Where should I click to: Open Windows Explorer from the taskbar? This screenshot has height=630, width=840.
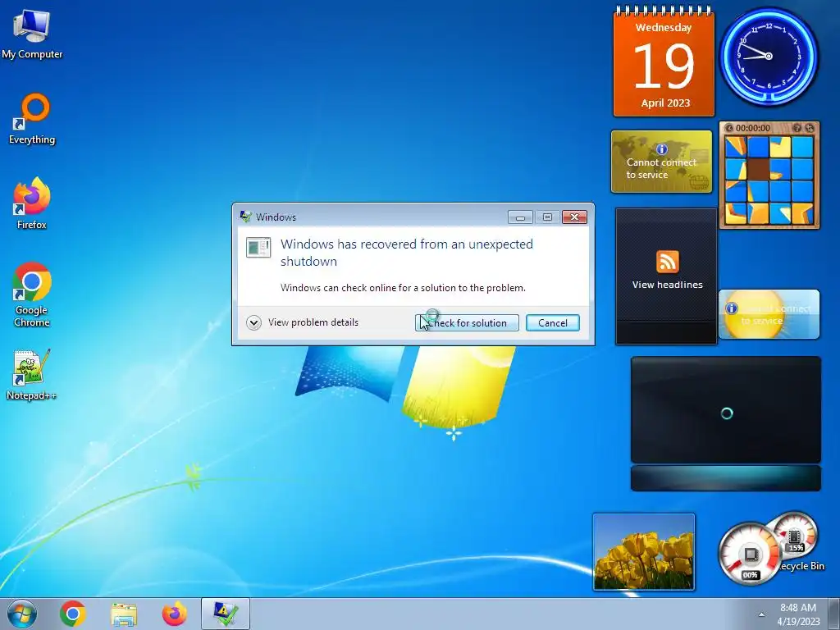[124, 614]
